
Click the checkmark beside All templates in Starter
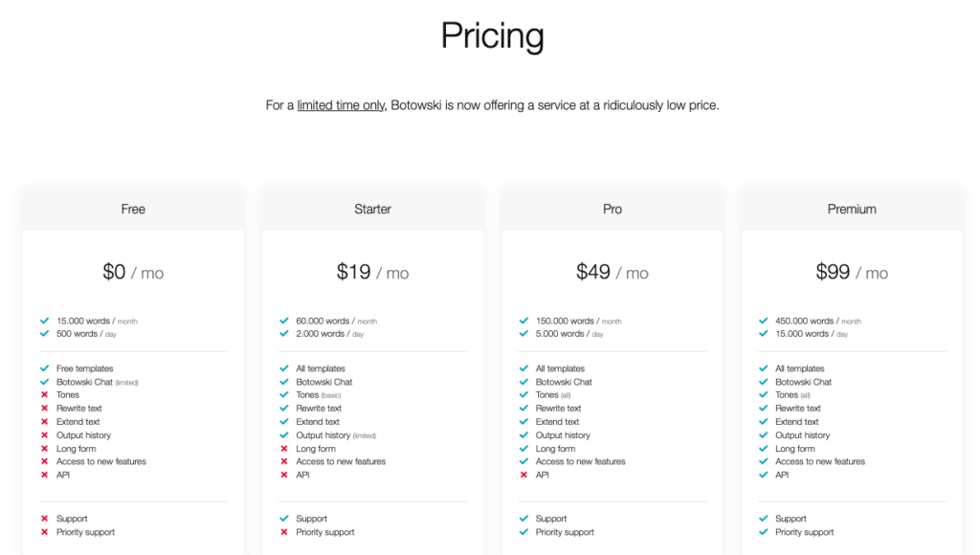point(284,367)
